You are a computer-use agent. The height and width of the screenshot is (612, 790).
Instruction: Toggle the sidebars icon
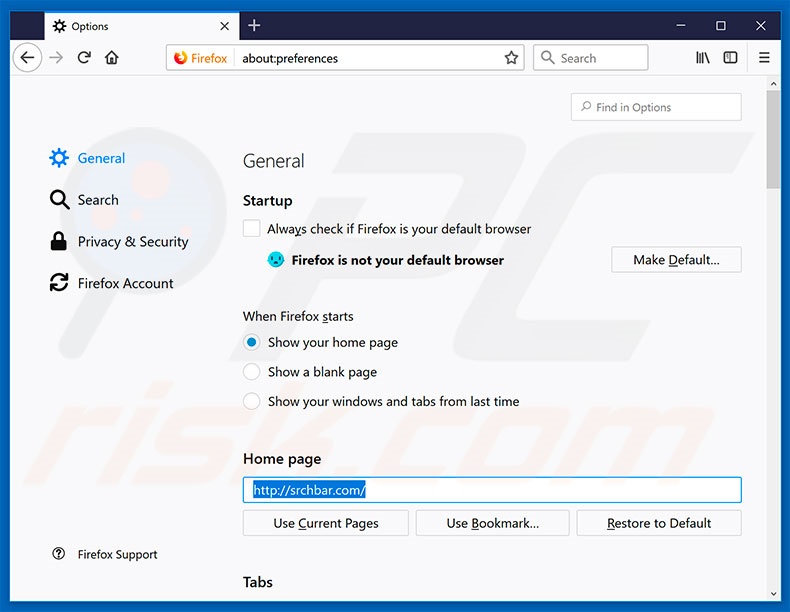coord(730,57)
